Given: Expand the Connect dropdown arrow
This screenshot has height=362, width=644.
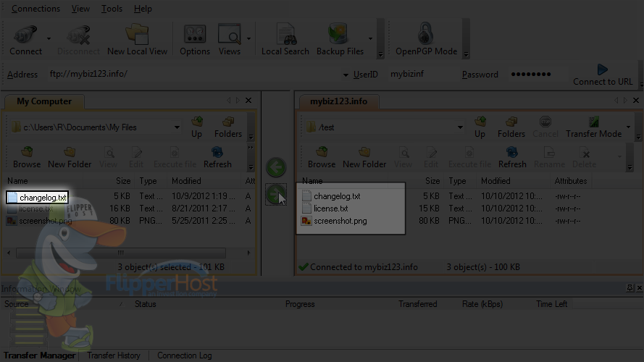Looking at the screenshot, I should (49, 38).
